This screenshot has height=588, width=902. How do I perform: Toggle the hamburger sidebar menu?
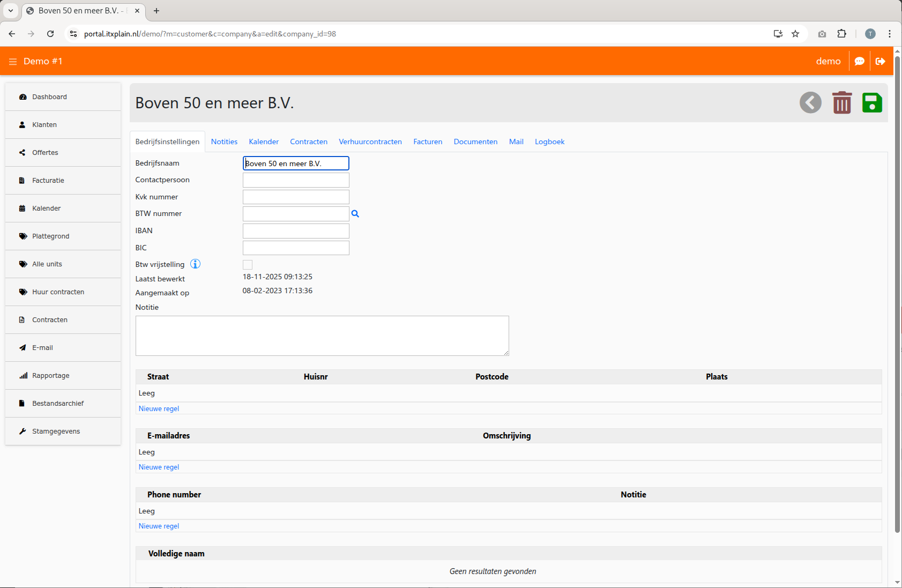click(13, 62)
